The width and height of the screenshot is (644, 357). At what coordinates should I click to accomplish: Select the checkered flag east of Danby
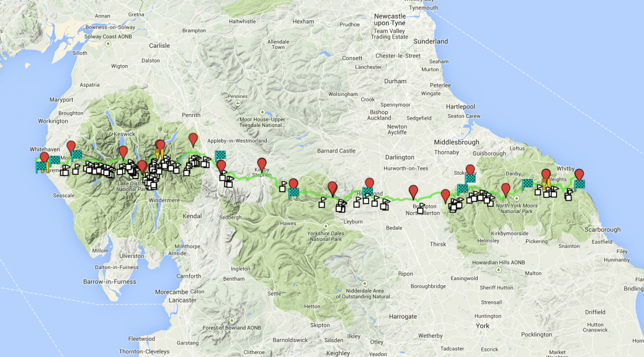[x=527, y=183]
